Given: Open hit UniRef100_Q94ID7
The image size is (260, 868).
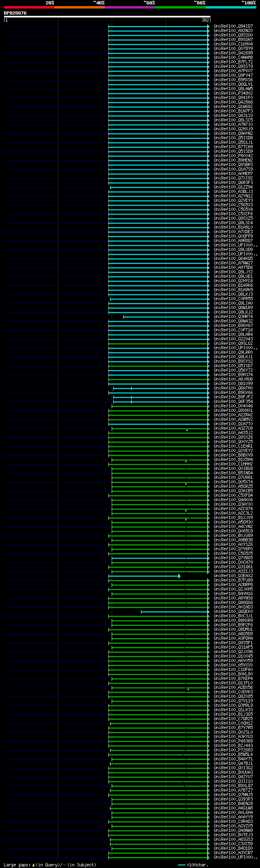Looking at the screenshot, I should (233, 26).
